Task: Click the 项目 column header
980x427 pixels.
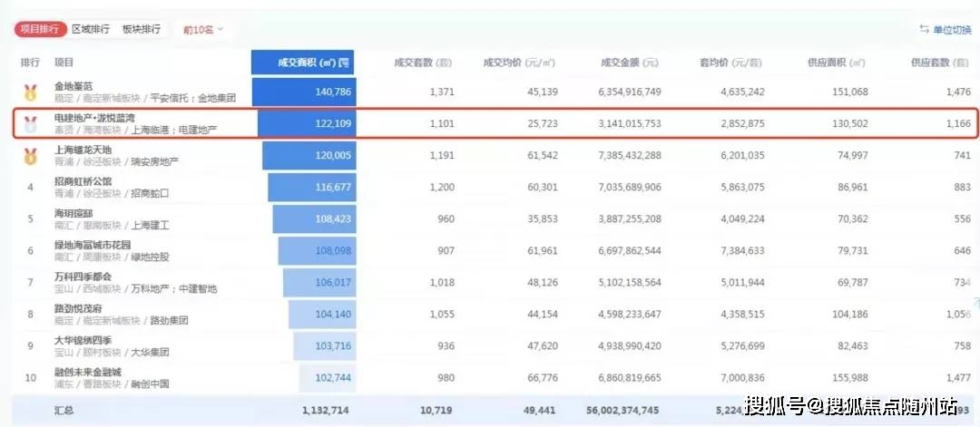Action: 64,63
